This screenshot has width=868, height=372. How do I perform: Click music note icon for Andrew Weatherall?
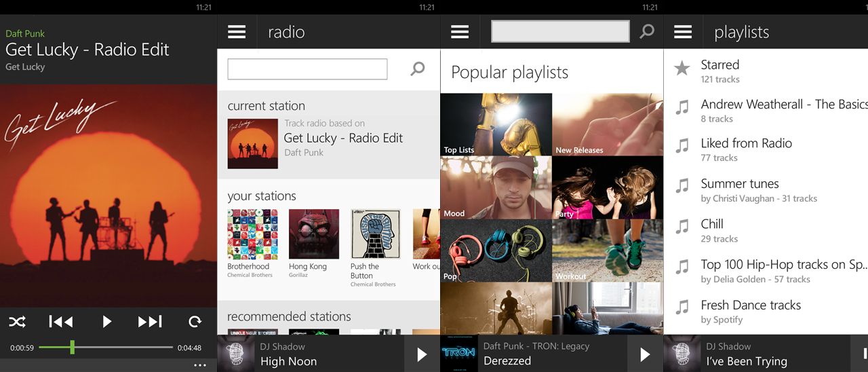[x=682, y=107]
